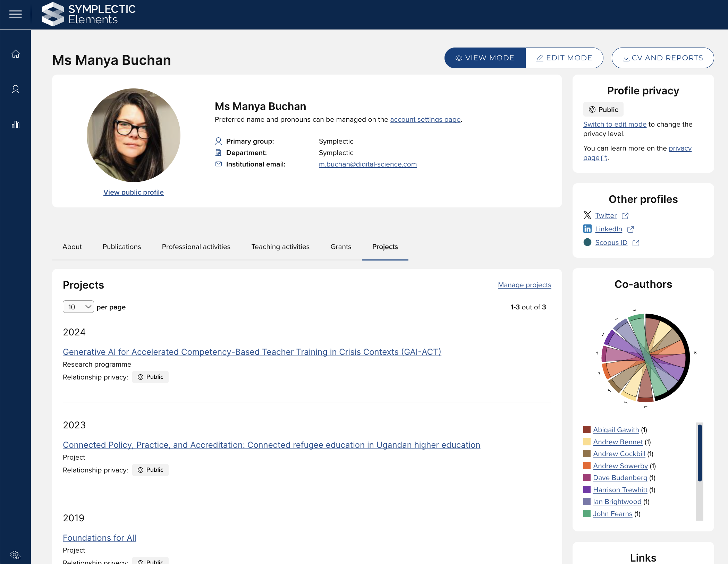Switch to Edit Mode
This screenshot has width=728, height=564.
[x=564, y=58]
